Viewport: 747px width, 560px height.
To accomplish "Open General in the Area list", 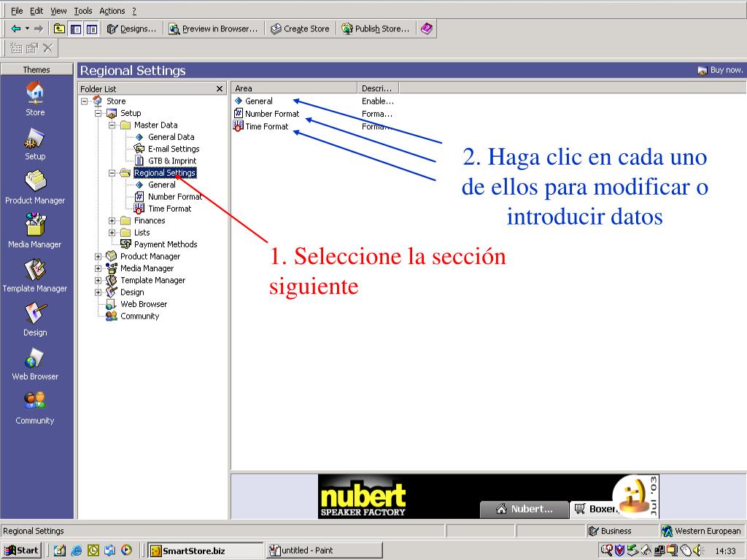I will click(x=259, y=101).
